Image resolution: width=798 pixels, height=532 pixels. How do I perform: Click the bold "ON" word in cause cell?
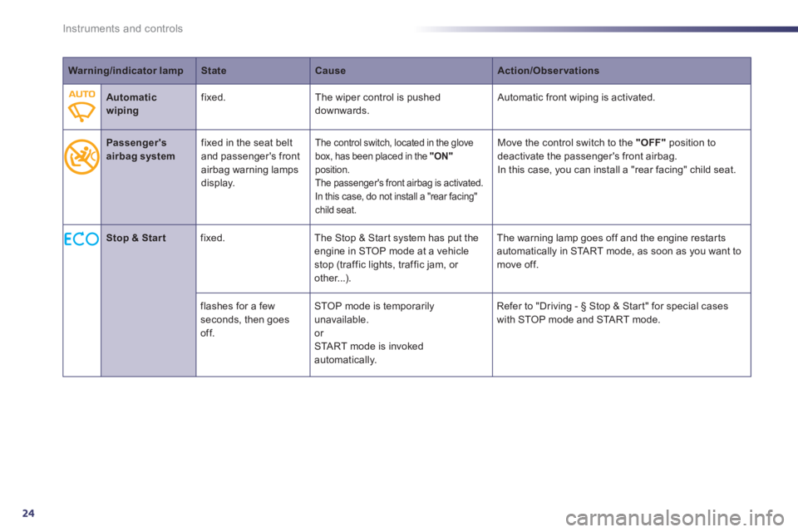click(x=441, y=156)
